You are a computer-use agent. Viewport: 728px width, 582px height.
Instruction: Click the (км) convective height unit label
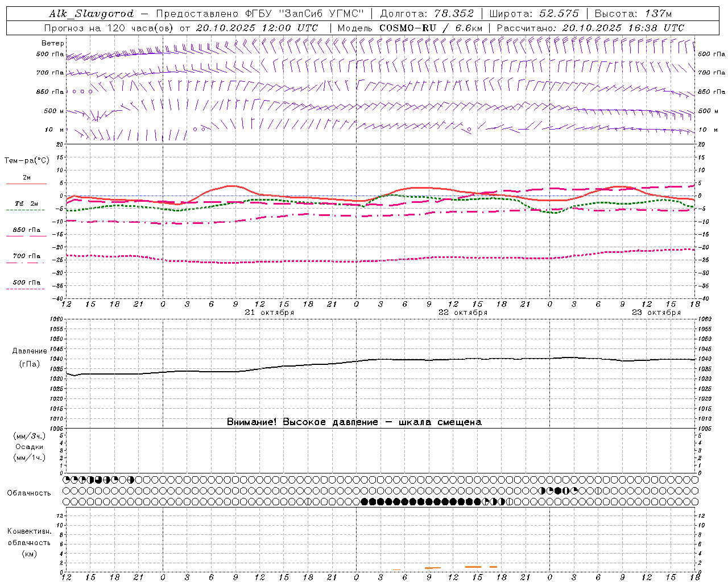click(x=29, y=554)
